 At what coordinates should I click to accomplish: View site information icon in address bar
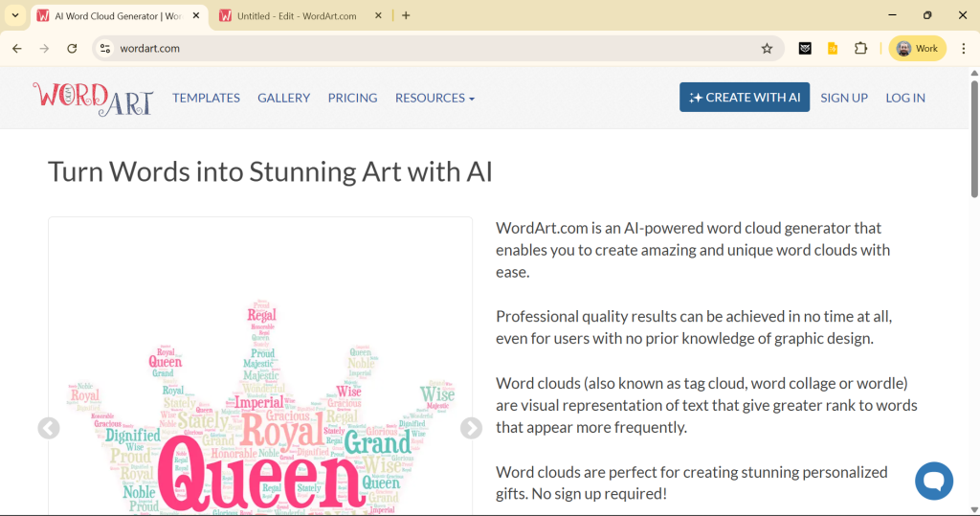[105, 49]
